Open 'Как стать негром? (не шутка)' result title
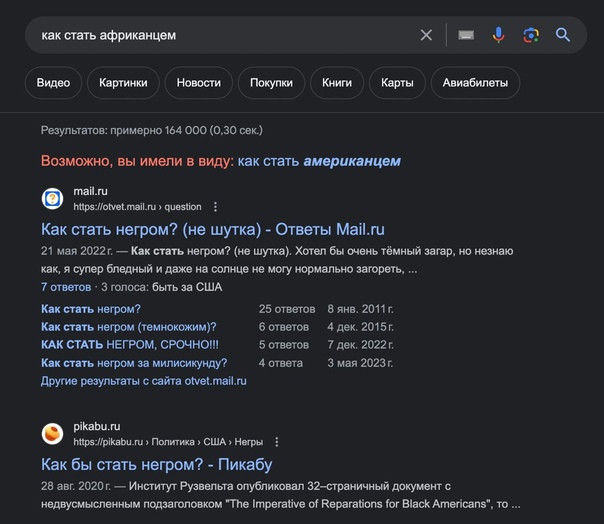 coord(213,229)
